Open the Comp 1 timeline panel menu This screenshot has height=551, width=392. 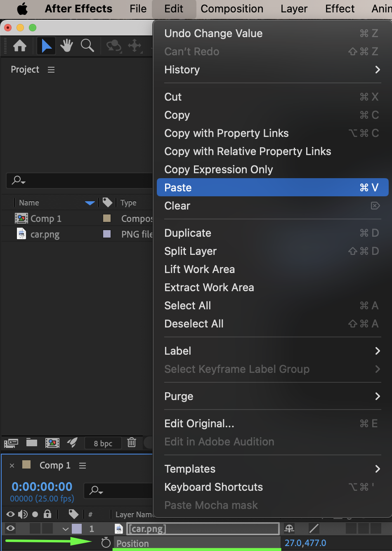click(83, 465)
